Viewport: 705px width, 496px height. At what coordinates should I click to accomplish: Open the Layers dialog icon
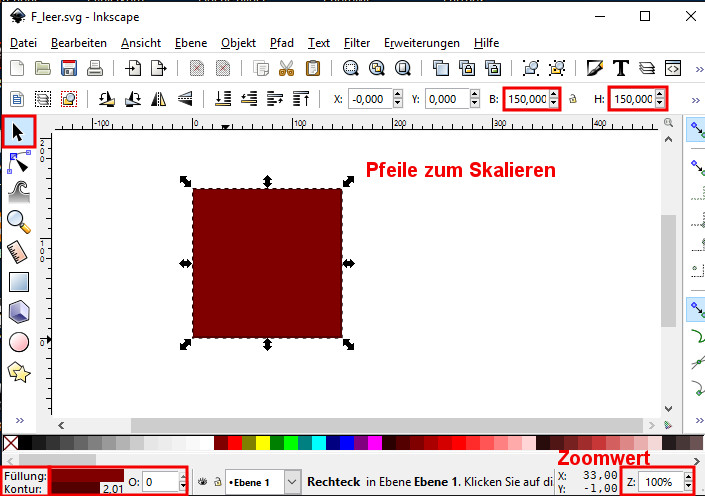click(x=647, y=68)
